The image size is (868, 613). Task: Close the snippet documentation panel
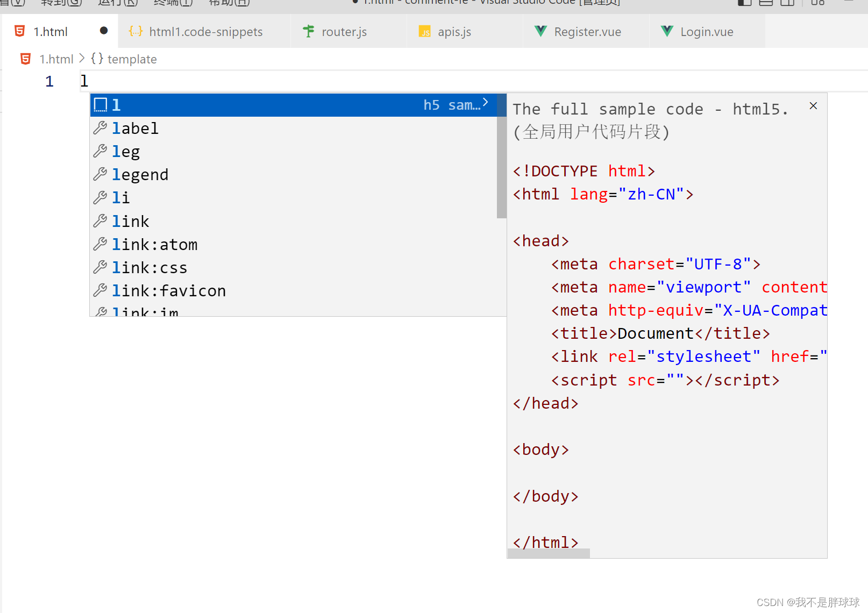pos(813,106)
